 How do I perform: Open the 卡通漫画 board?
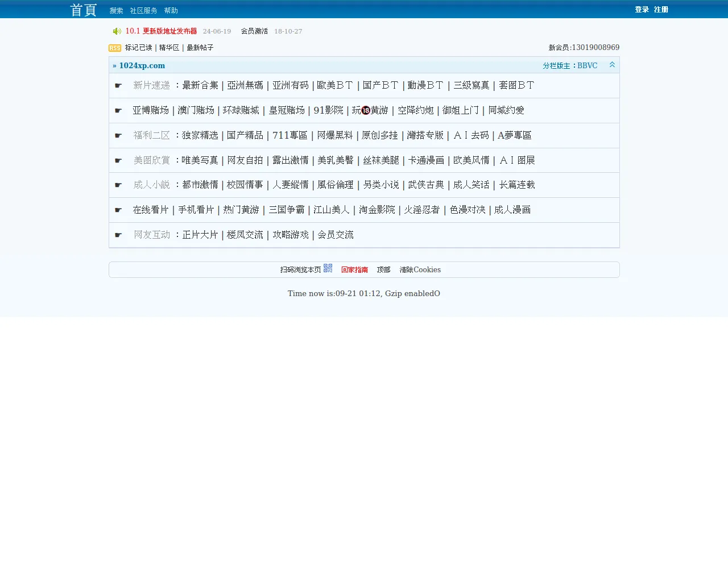tap(426, 160)
